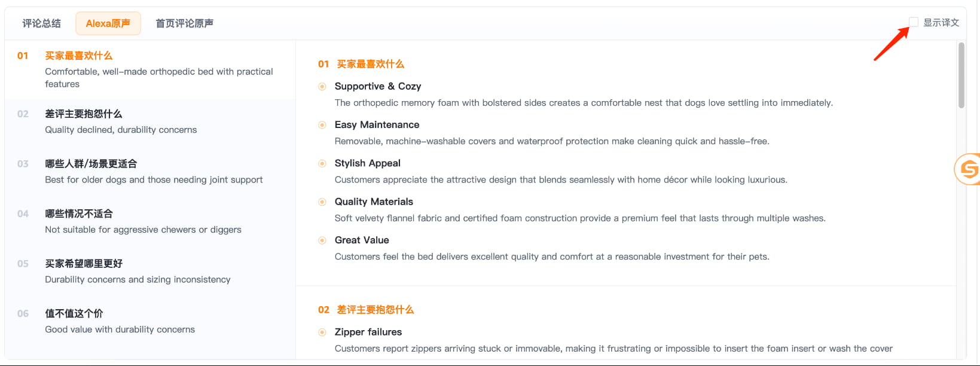Select the Alexa原声 tab
Viewport: 980px width, 366px height.
pos(108,23)
